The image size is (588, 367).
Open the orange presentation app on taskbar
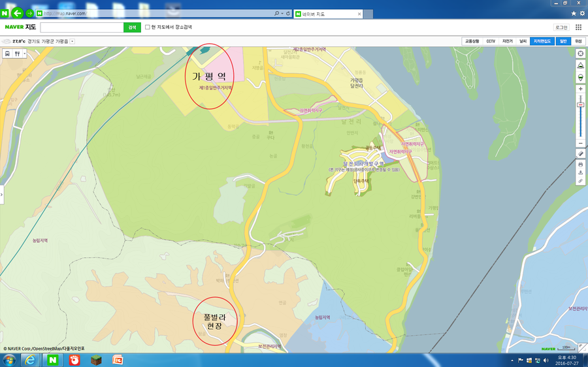118,360
